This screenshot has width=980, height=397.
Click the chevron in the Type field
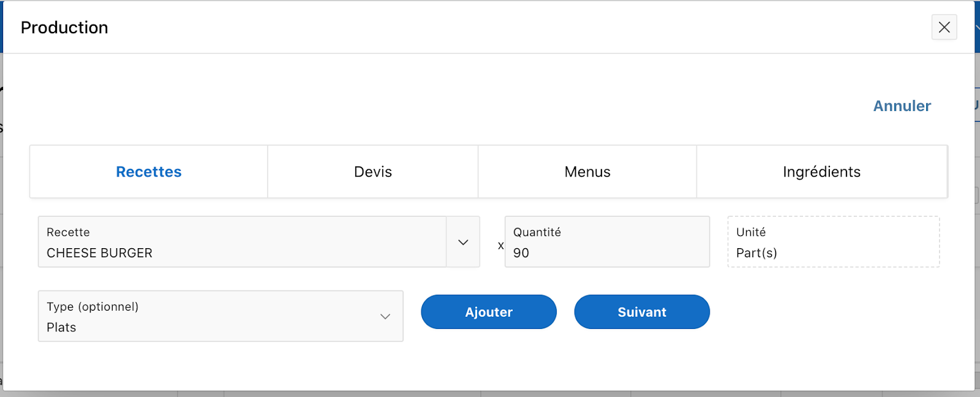pyautogui.click(x=385, y=317)
